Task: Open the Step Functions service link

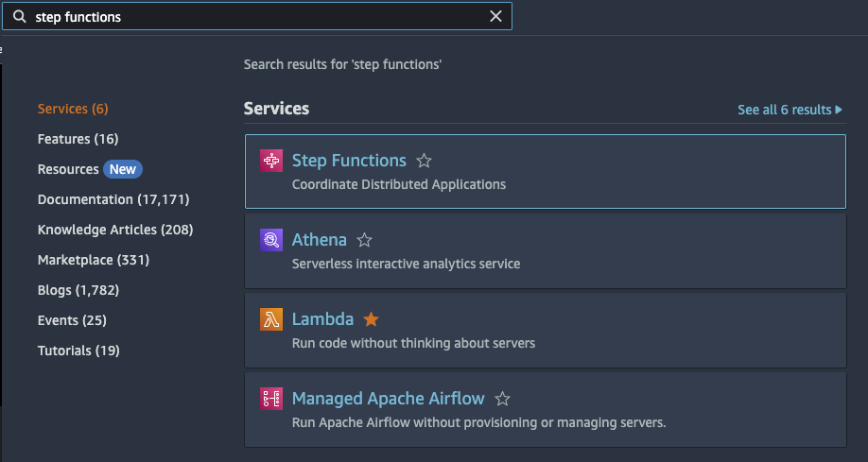Action: [349, 161]
